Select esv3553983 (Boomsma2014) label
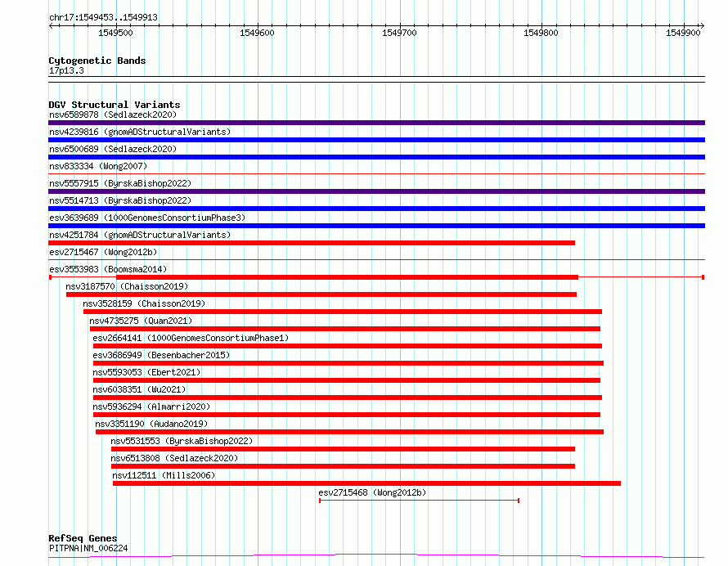Viewport: 728px width, 566px height. coord(108,269)
